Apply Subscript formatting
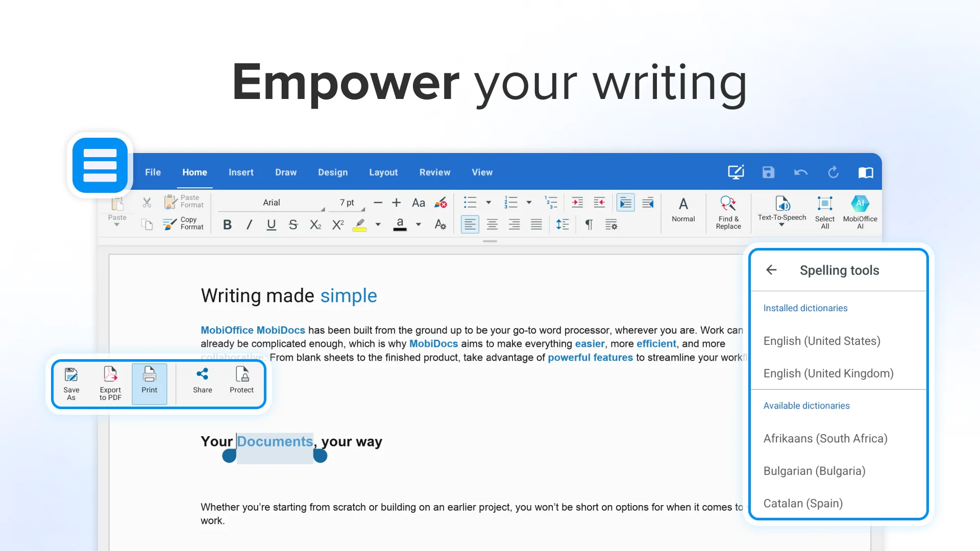Viewport: 980px width, 551px height. pyautogui.click(x=315, y=224)
